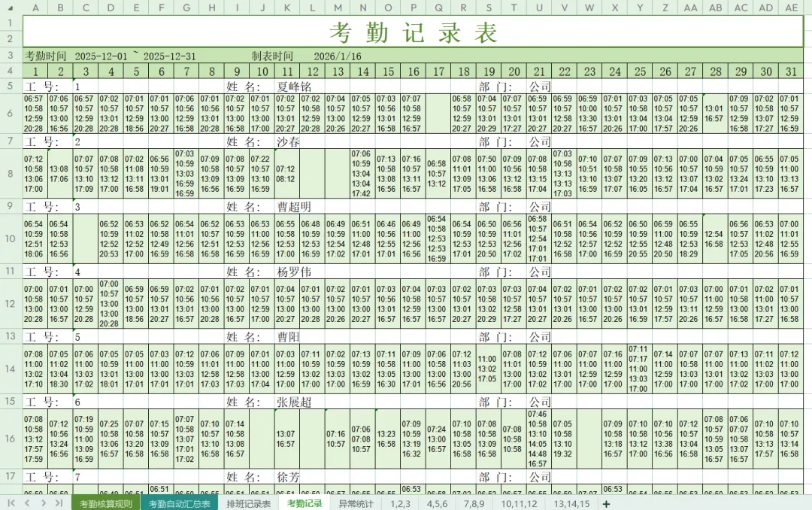Select column K header
Screen dimensions: 812x510
tap(287, 8)
